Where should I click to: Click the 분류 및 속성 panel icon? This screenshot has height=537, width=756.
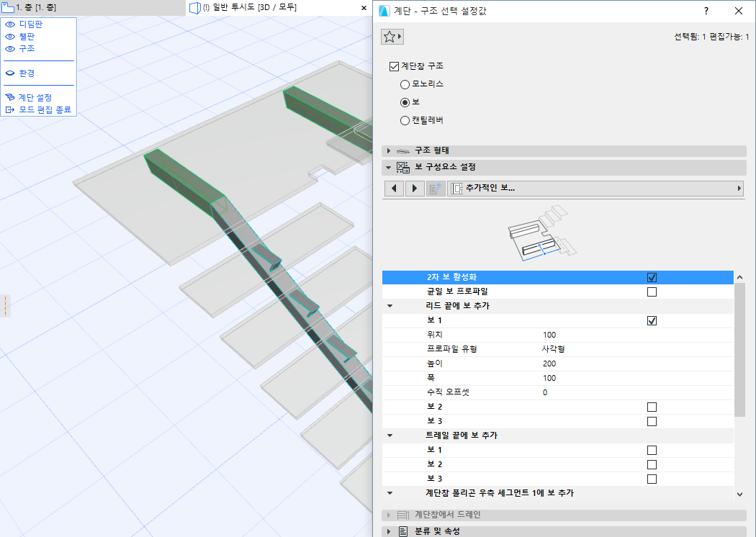pyautogui.click(x=403, y=531)
